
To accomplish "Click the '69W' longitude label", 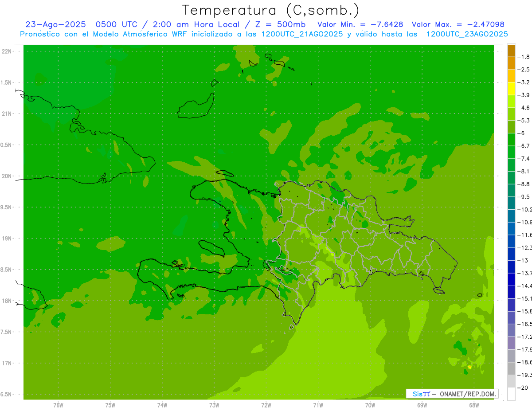I will point(422,405).
